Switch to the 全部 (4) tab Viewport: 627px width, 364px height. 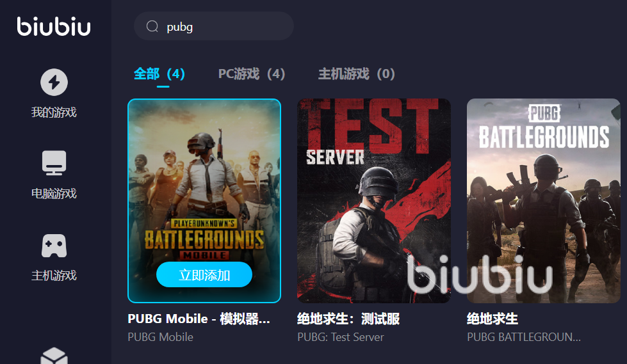(x=159, y=74)
